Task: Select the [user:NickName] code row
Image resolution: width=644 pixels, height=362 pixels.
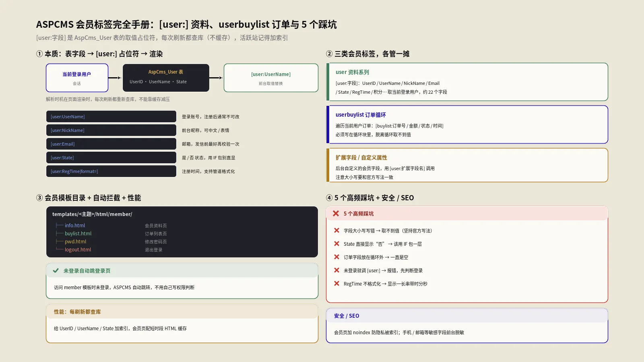Action: [x=111, y=130]
